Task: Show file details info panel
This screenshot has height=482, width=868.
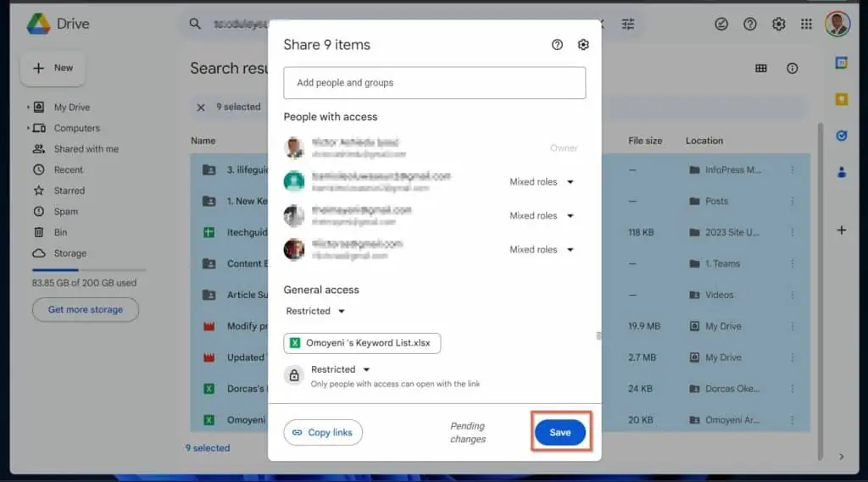Action: click(x=793, y=69)
